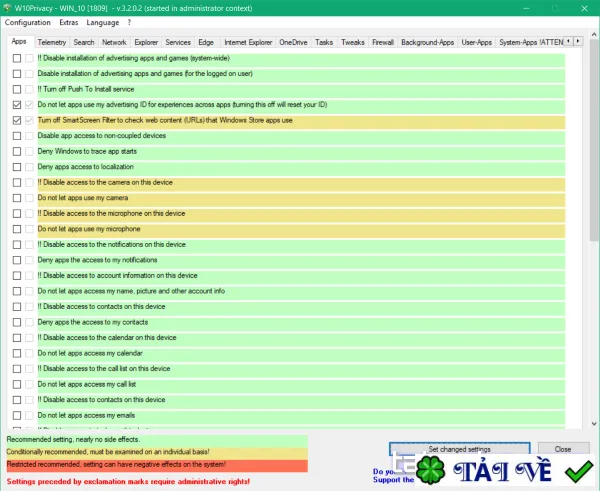This screenshot has width=600, height=491.
Task: Open the Extras menu
Action: pos(68,23)
